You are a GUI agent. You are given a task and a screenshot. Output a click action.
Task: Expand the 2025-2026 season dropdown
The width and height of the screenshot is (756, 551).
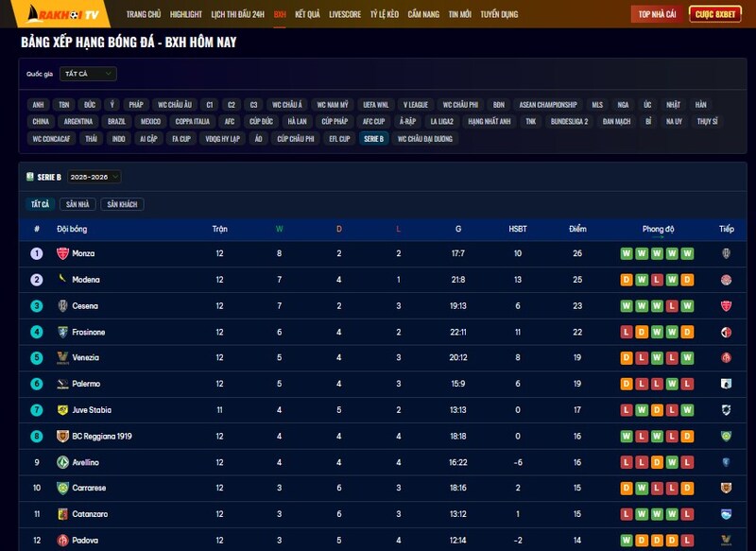(x=94, y=177)
